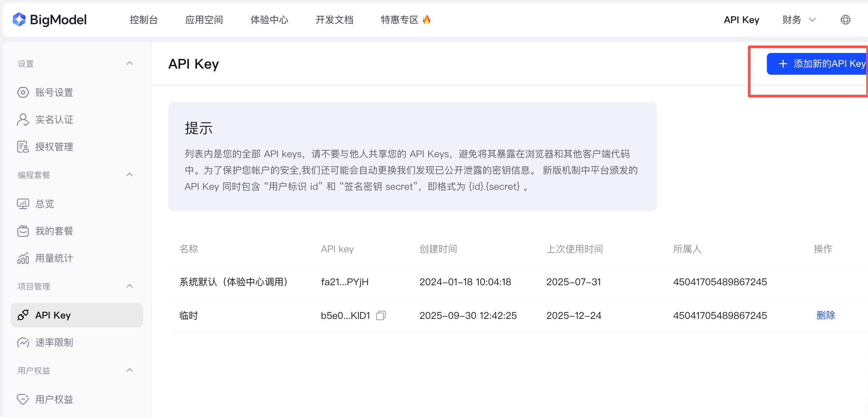
Task: Delete the 临时 API key
Action: (x=825, y=315)
